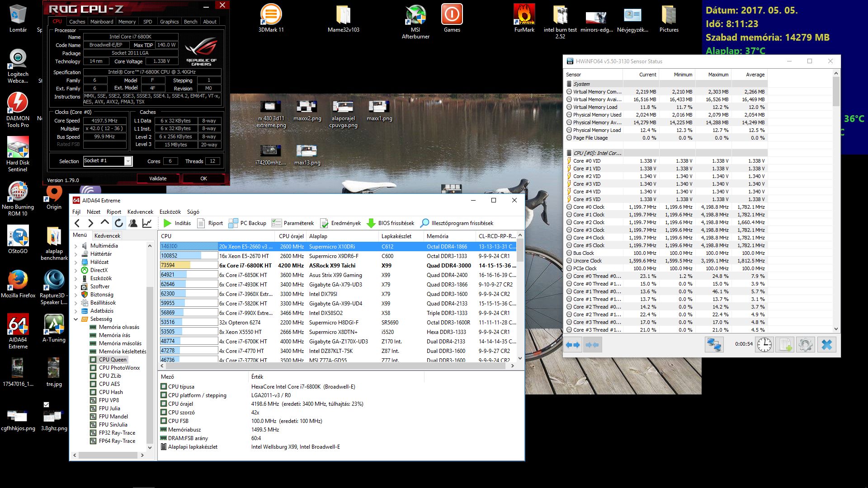The height and width of the screenshot is (488, 868).
Task: Open Eredmények in AIDA64 toolbar
Action: tap(340, 223)
